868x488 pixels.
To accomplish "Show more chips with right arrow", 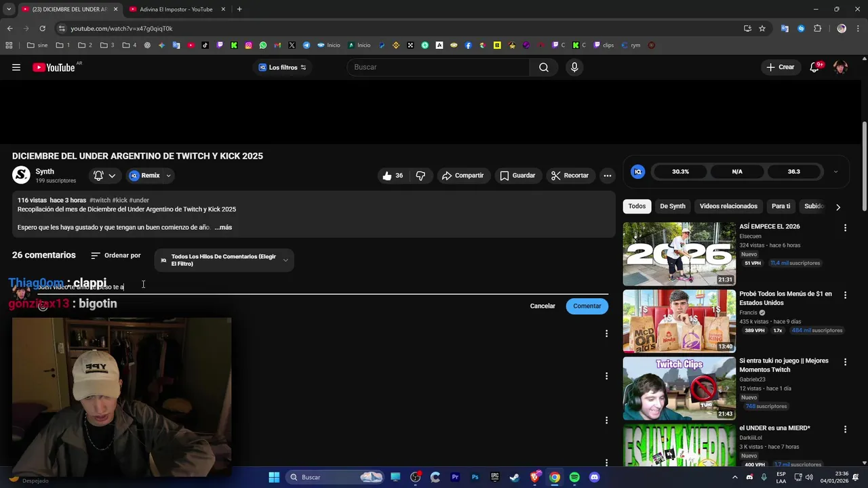I will (x=838, y=207).
